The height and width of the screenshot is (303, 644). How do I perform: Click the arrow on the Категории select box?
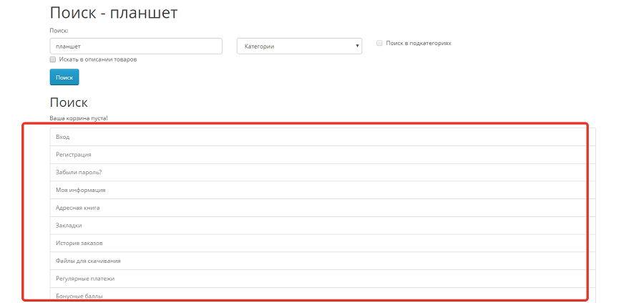tap(357, 46)
